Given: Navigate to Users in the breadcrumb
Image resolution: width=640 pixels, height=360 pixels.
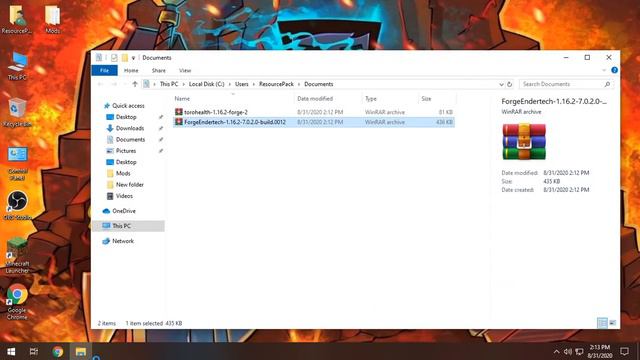Looking at the screenshot, I should coord(242,84).
